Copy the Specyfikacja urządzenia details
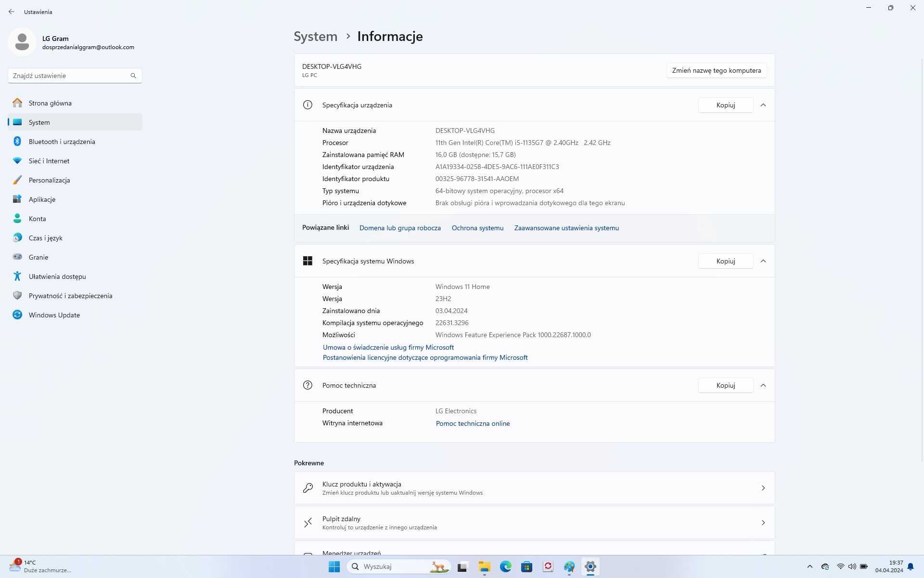 [x=726, y=105]
